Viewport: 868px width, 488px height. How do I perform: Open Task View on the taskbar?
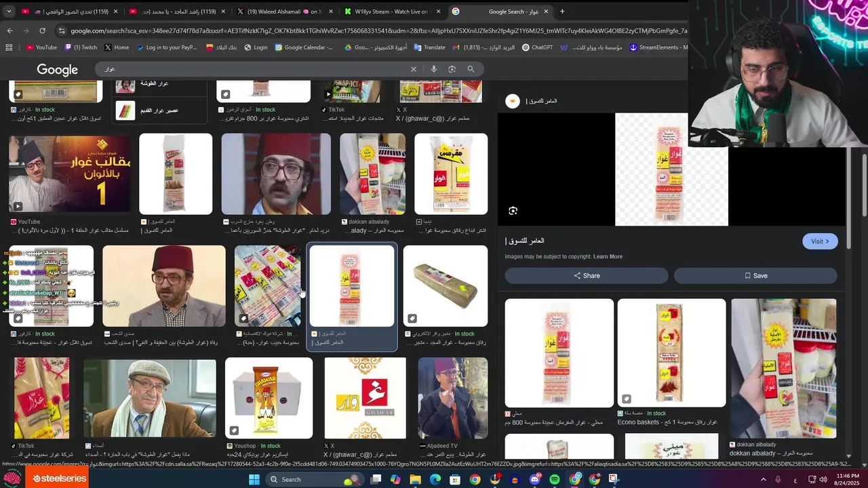click(376, 479)
